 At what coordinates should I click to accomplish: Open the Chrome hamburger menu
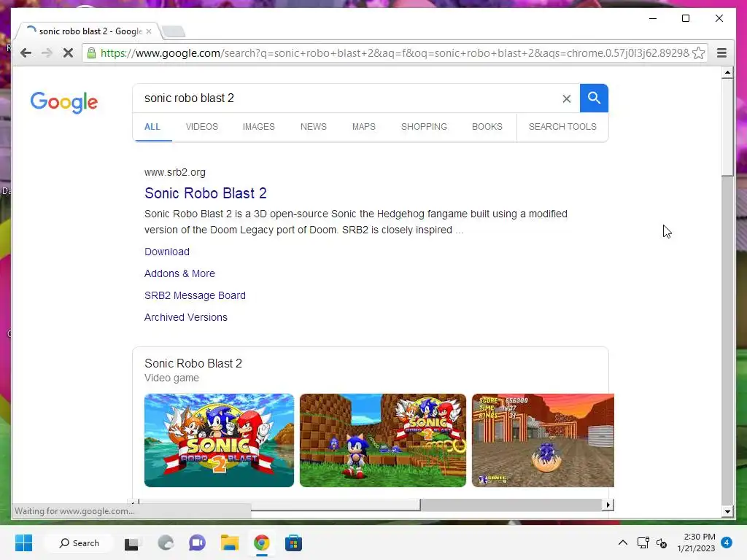point(721,52)
